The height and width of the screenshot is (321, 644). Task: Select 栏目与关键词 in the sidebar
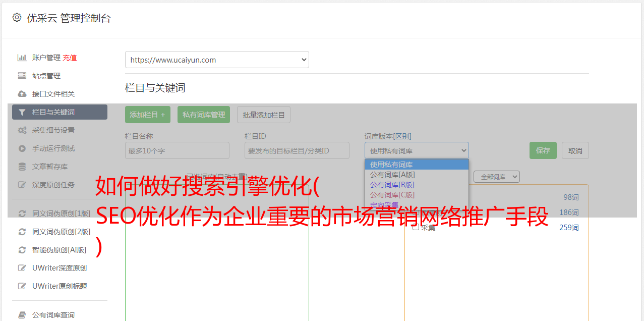pos(60,112)
